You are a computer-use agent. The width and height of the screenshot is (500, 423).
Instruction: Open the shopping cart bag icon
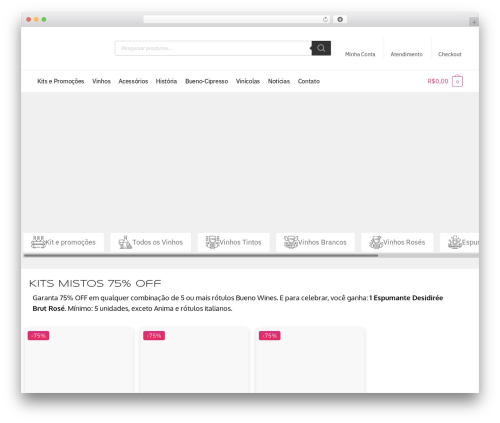point(457,81)
